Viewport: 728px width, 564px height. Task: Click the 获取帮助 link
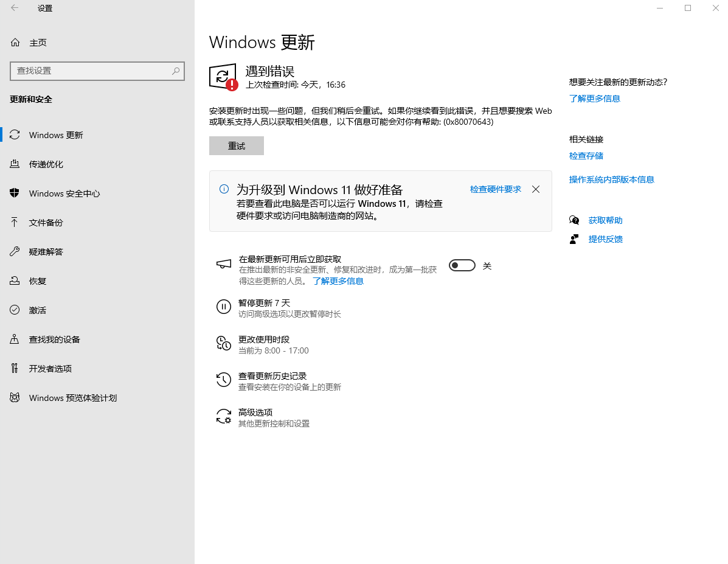click(605, 220)
